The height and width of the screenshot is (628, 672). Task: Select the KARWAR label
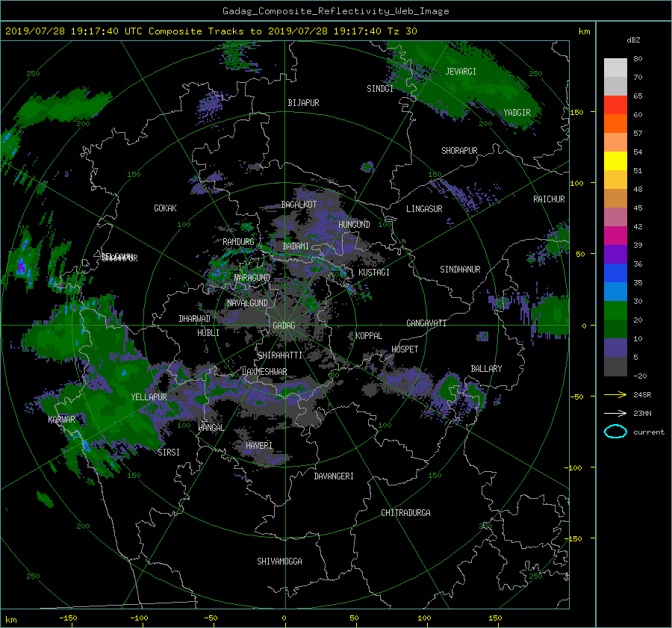(x=62, y=420)
